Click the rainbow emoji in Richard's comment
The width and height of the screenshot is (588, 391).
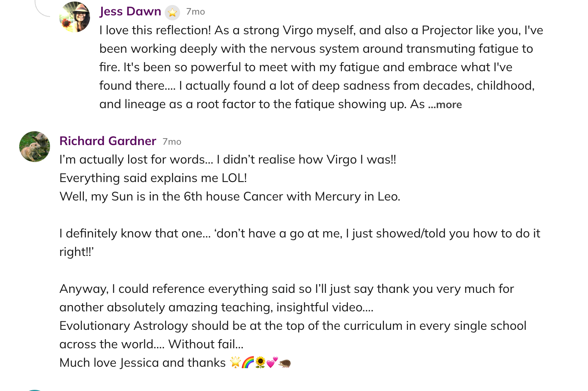tap(248, 363)
